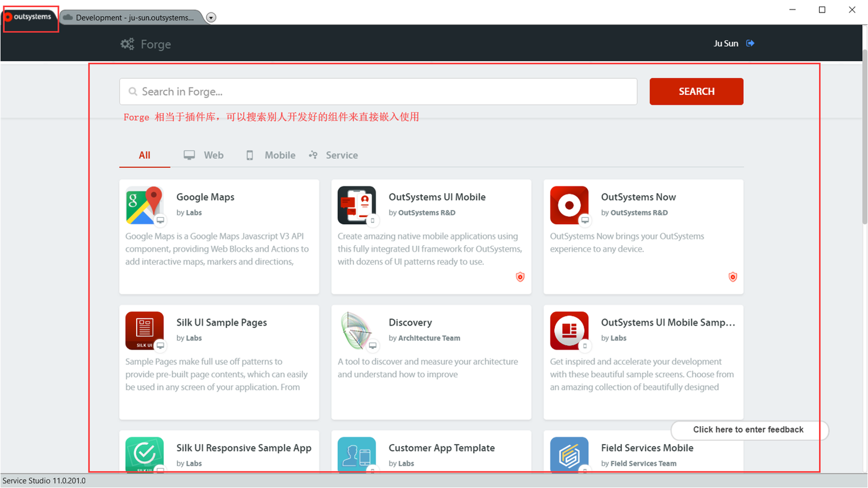Open the OutSystems UI Mobile title
The width and height of the screenshot is (868, 488).
point(437,197)
